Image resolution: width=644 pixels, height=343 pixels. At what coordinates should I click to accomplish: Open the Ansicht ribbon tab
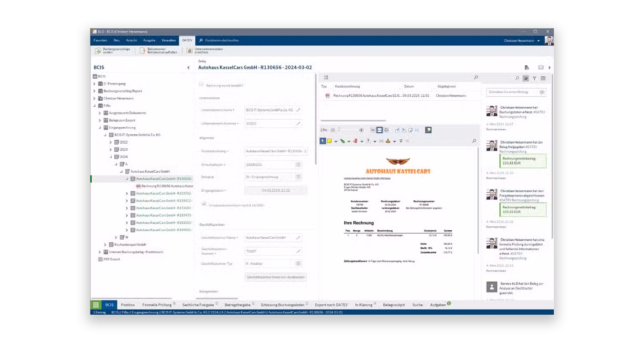click(x=131, y=40)
